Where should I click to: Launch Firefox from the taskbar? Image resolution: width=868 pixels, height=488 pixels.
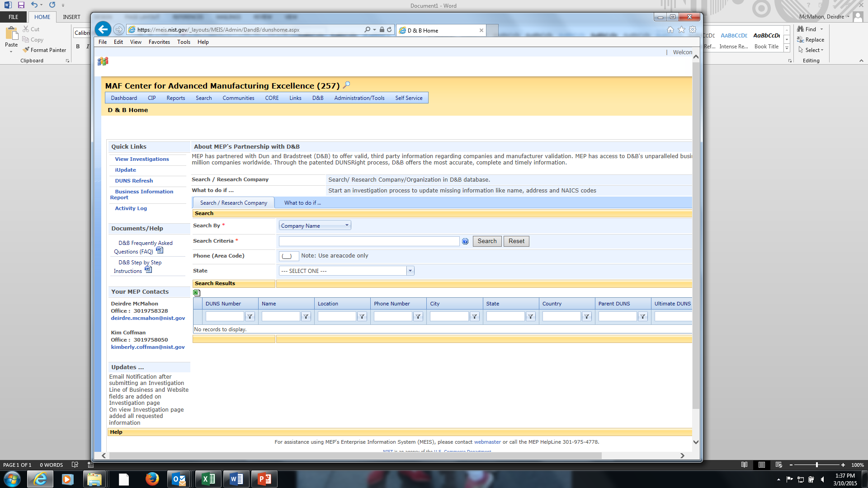pyautogui.click(x=152, y=479)
